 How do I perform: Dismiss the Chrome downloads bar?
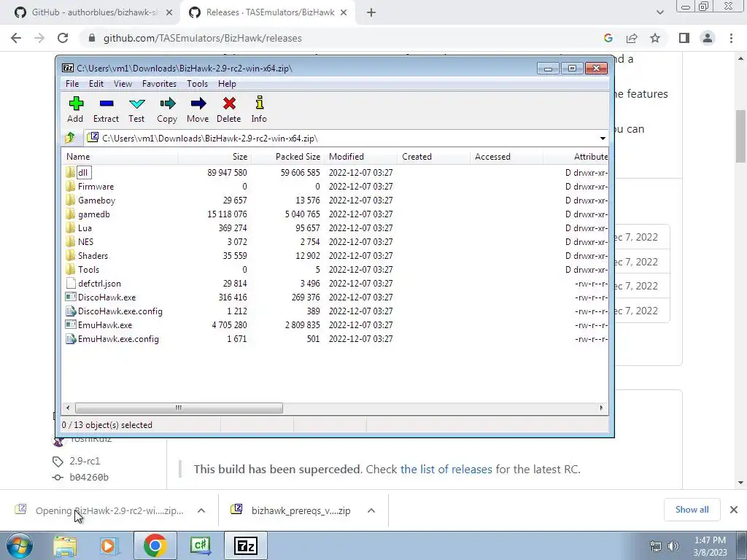(734, 510)
